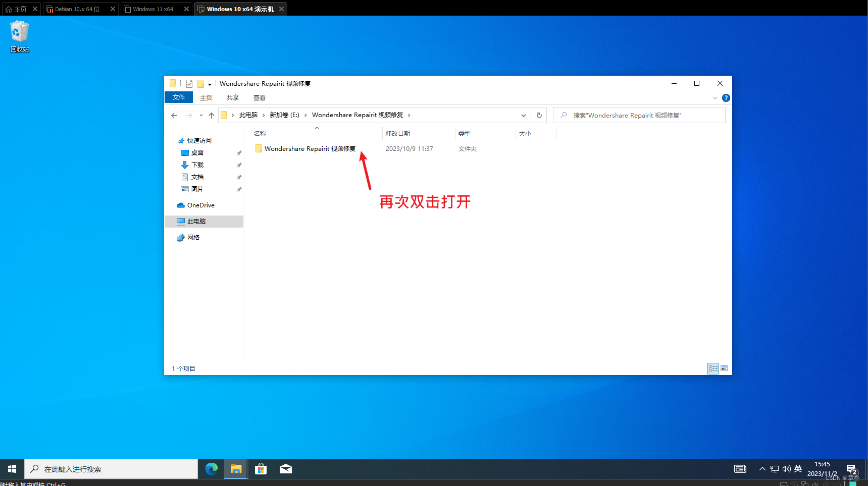The height and width of the screenshot is (486, 868).
Task: Click the Properties quick access toolbar icon
Action: [x=189, y=84]
